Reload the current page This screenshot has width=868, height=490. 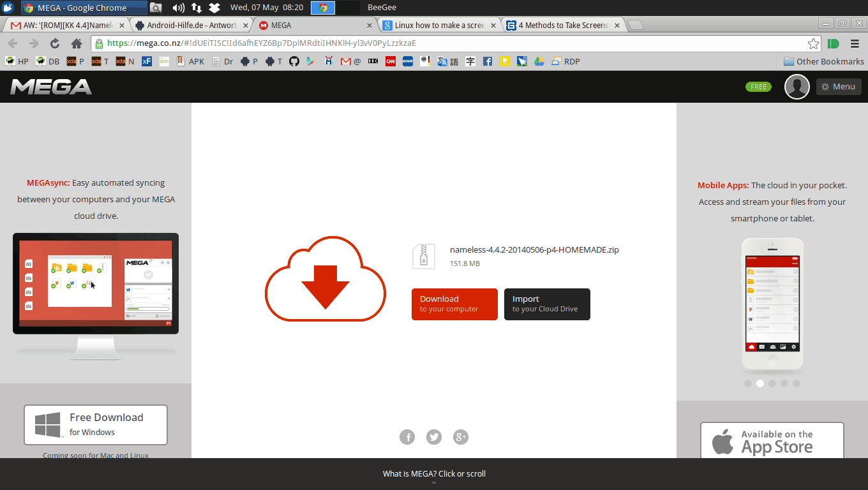tap(55, 43)
